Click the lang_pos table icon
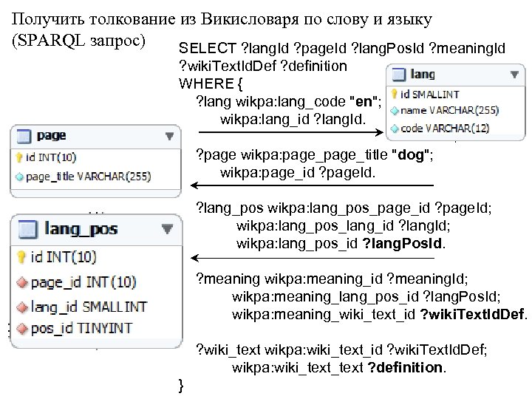532x399 pixels. pyautogui.click(x=27, y=229)
